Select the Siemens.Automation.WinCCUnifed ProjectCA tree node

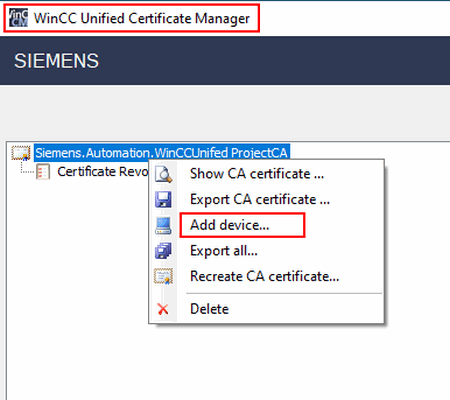point(162,153)
